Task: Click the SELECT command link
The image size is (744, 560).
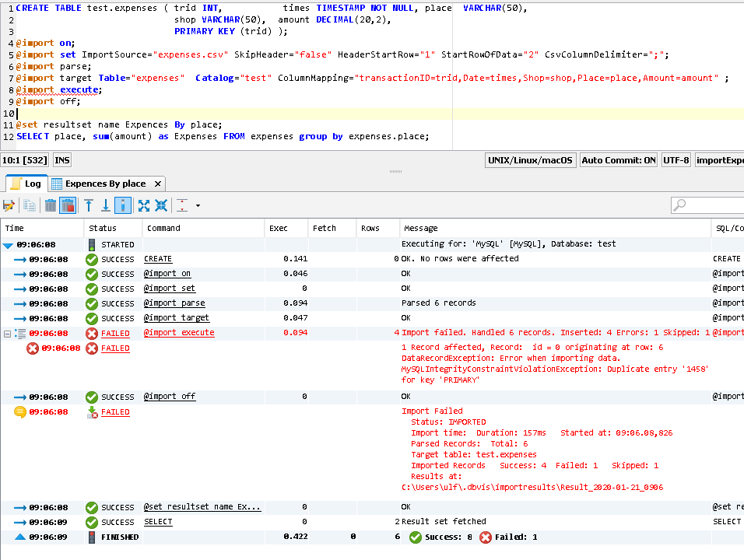Action: [158, 522]
